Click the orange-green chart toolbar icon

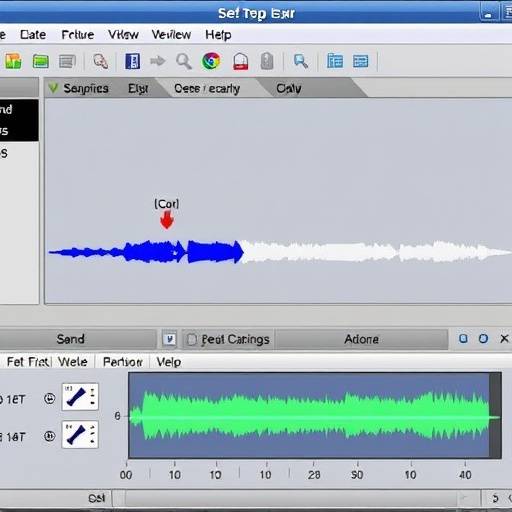pos(13,61)
